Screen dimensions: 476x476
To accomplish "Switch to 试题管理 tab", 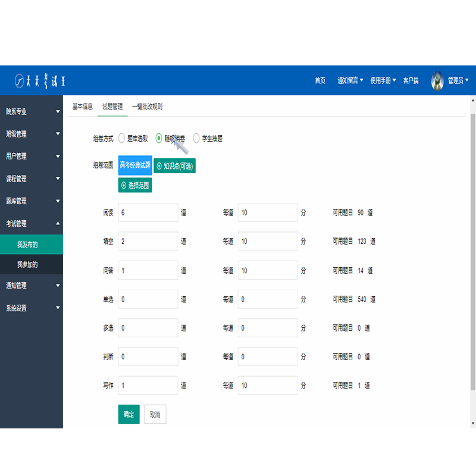I will [112, 107].
